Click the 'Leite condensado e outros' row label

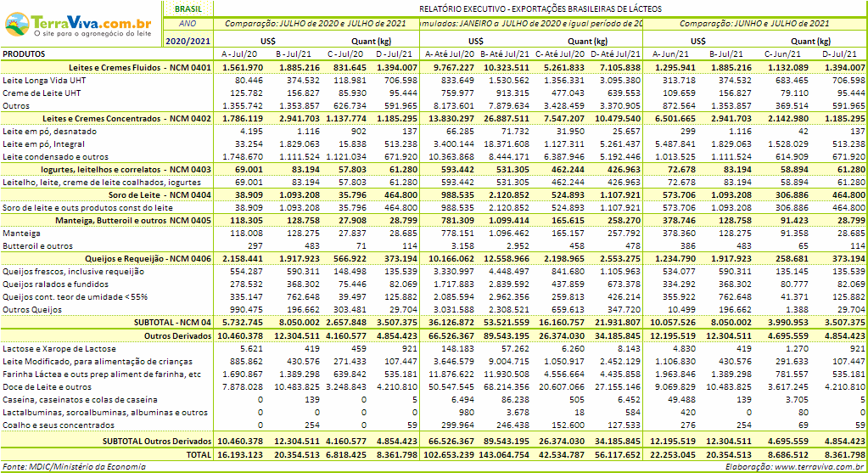pos(55,157)
